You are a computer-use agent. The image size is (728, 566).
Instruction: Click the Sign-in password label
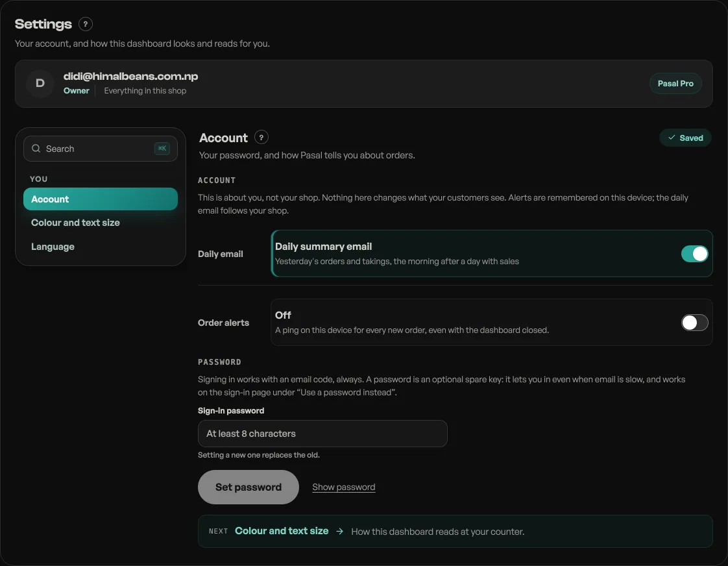(x=231, y=410)
